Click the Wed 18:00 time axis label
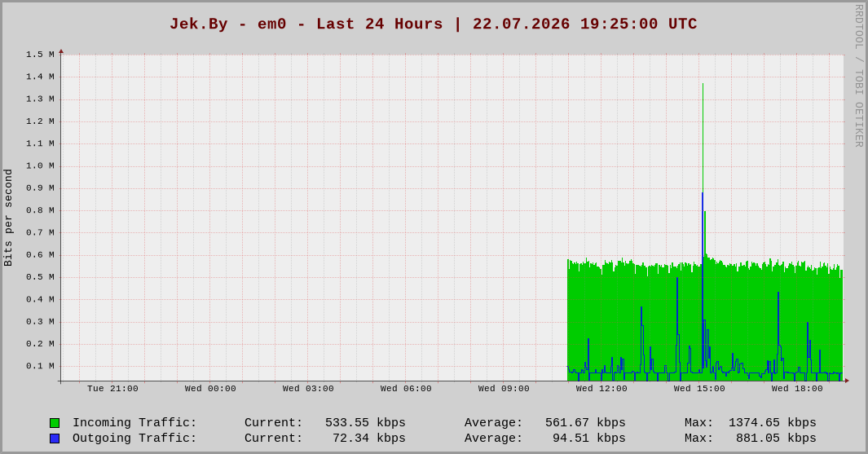This screenshot has height=454, width=868. [797, 389]
